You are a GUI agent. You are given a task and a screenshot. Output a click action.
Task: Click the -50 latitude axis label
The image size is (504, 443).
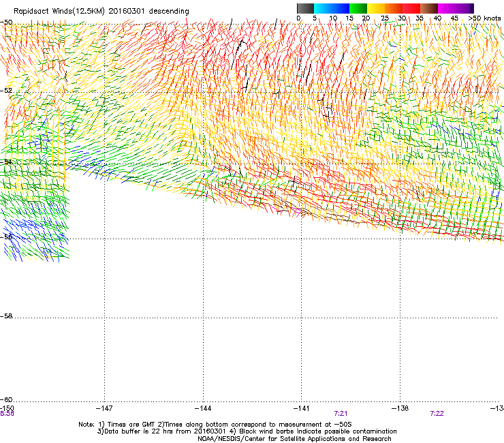6,22
